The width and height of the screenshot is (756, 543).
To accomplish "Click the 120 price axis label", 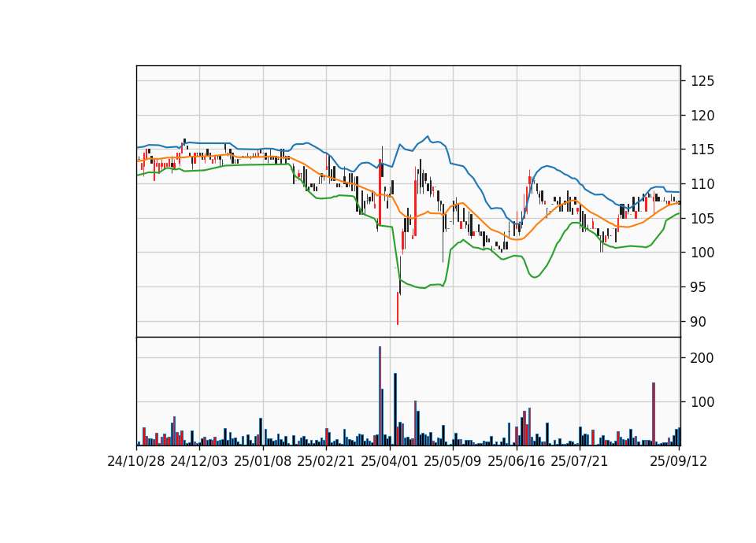I will point(702,116).
